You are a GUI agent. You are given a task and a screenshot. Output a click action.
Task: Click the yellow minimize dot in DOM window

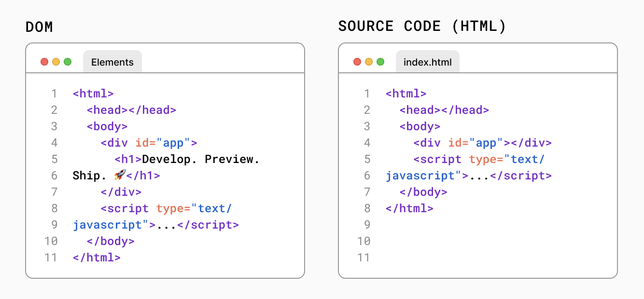(56, 62)
